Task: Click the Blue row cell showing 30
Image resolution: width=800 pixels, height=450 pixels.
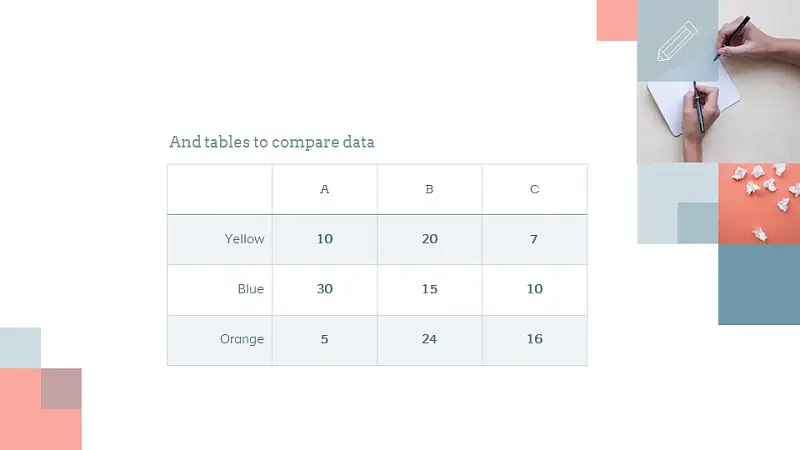Action: (x=324, y=289)
